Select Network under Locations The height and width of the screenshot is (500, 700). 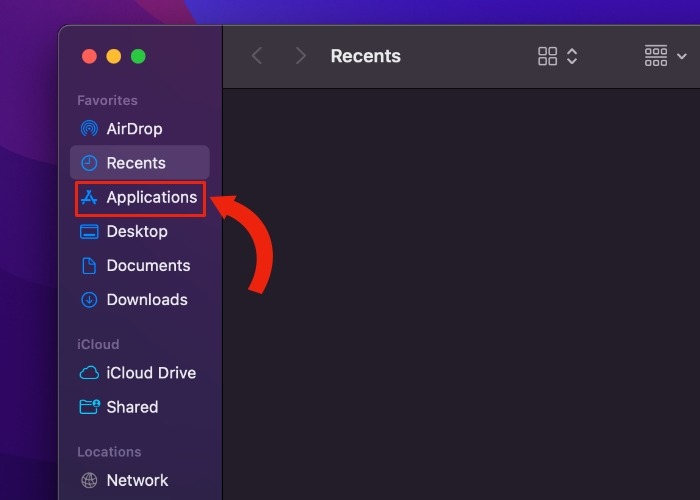coord(137,481)
